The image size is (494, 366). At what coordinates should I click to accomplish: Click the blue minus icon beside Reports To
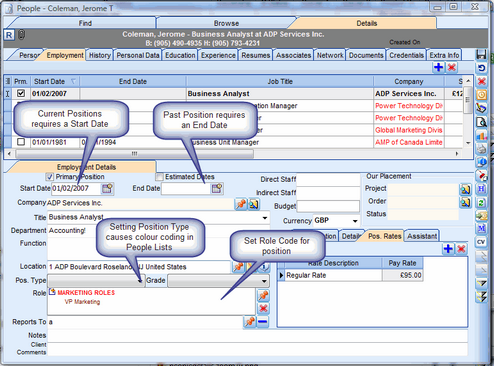coord(263,322)
